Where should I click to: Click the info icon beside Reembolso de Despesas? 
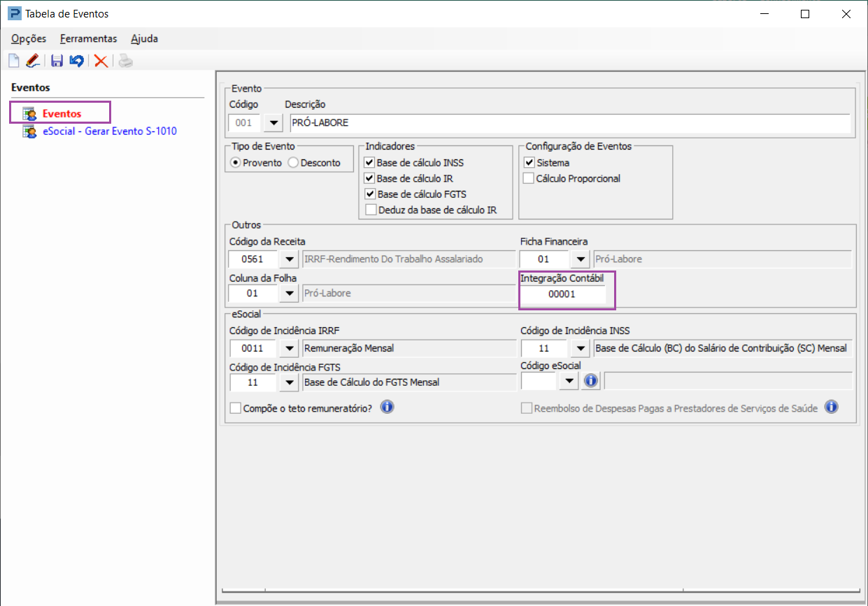click(x=831, y=407)
